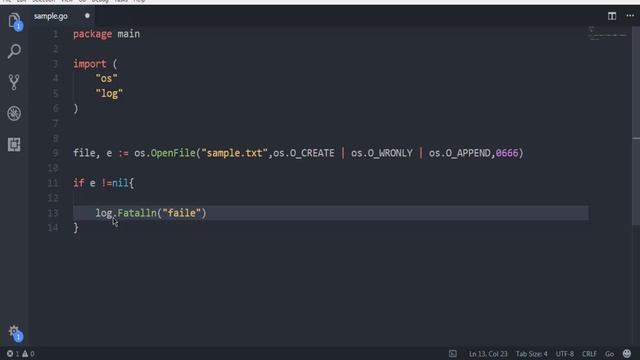Click the unsaved dot on the sample.go tab
This screenshot has height=360, width=640.
pos(87,16)
